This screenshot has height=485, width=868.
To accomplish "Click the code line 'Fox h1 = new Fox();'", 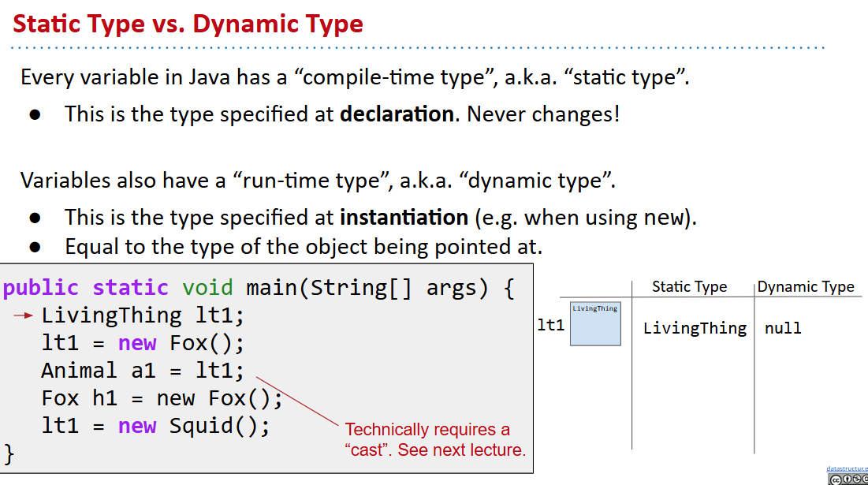I will tap(162, 398).
